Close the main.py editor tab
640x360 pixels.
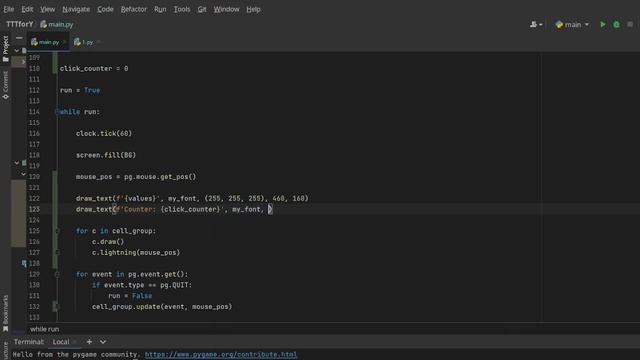point(64,42)
